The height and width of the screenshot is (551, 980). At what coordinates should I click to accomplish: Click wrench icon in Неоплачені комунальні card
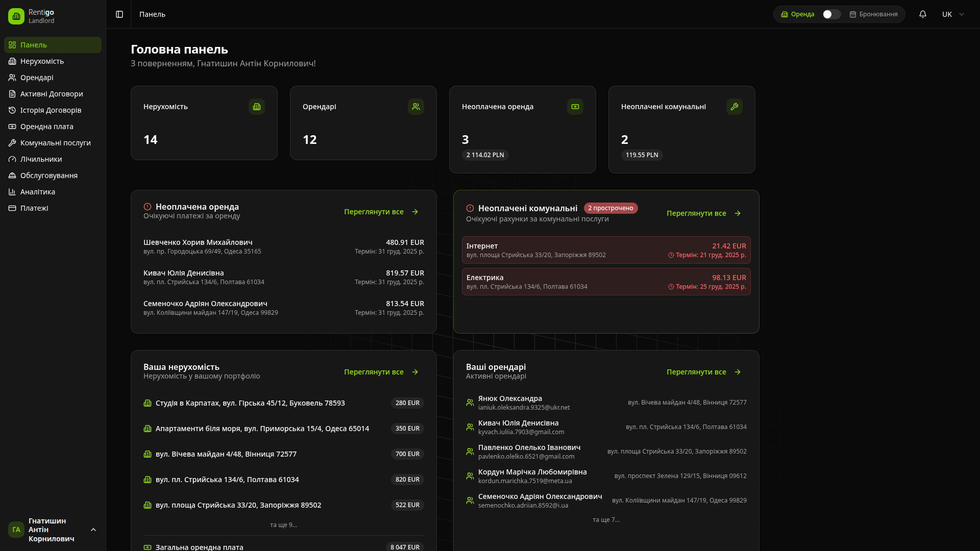[734, 107]
